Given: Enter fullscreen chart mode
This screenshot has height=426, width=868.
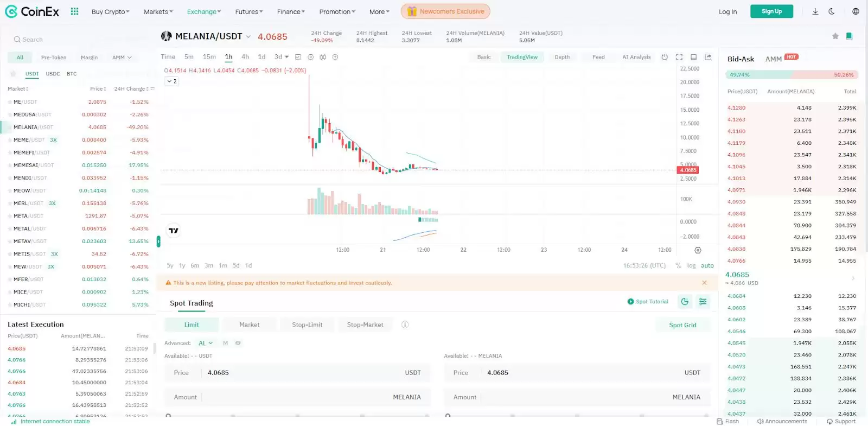Looking at the screenshot, I should pyautogui.click(x=679, y=57).
